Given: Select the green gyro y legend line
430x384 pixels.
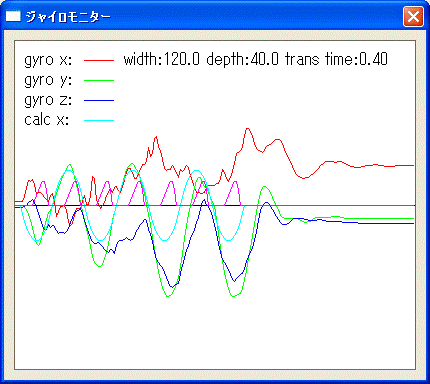Looking at the screenshot, I should tap(99, 80).
